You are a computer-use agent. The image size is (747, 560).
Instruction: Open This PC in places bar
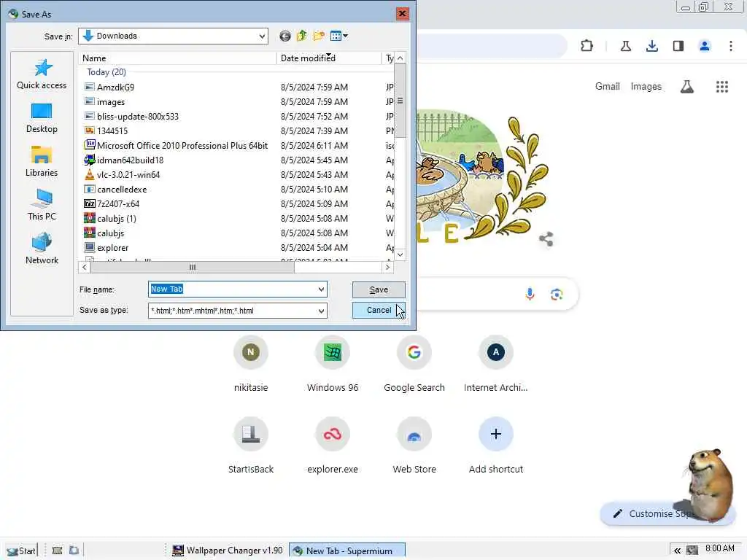tap(42, 206)
